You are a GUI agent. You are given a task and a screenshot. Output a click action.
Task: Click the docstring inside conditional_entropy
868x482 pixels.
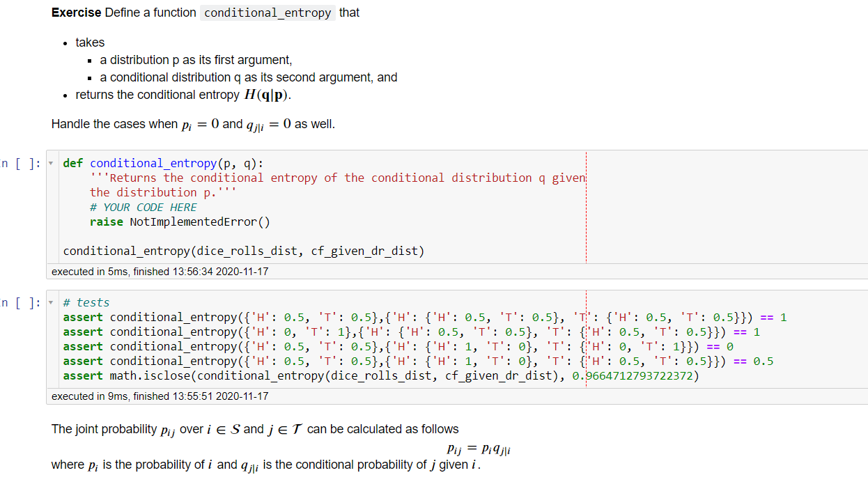coord(279,178)
